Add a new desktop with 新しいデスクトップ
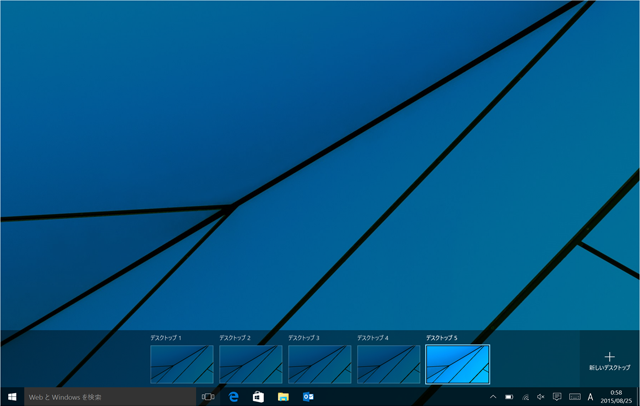 (x=610, y=361)
